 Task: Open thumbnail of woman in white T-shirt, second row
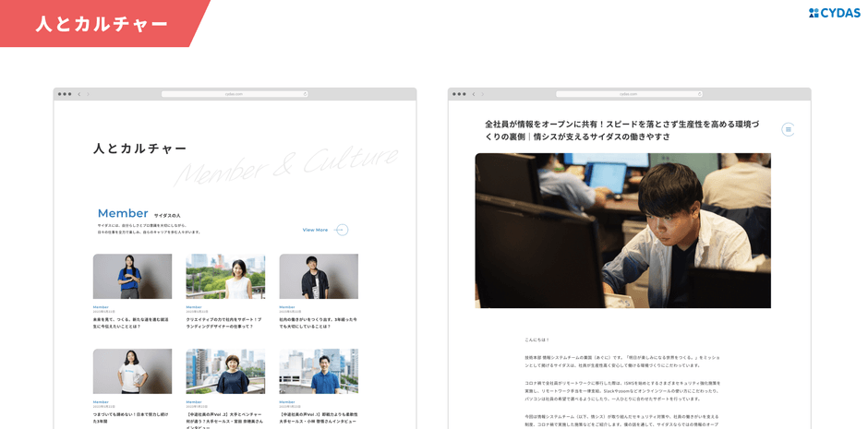click(132, 371)
